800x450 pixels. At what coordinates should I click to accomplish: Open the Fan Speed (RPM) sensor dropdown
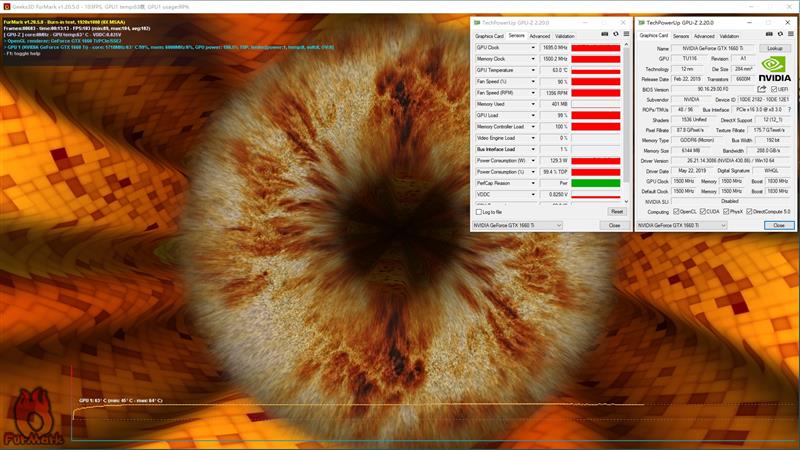click(533, 93)
